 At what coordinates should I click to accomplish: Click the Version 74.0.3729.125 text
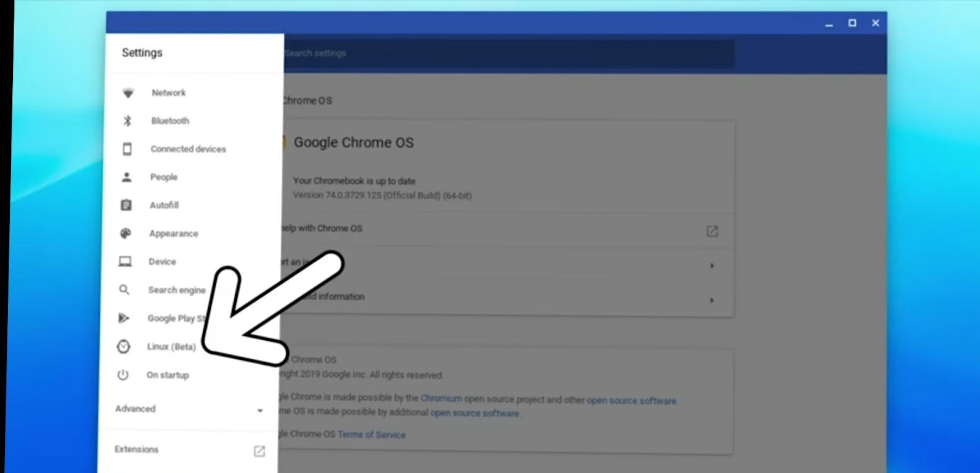[x=382, y=195]
